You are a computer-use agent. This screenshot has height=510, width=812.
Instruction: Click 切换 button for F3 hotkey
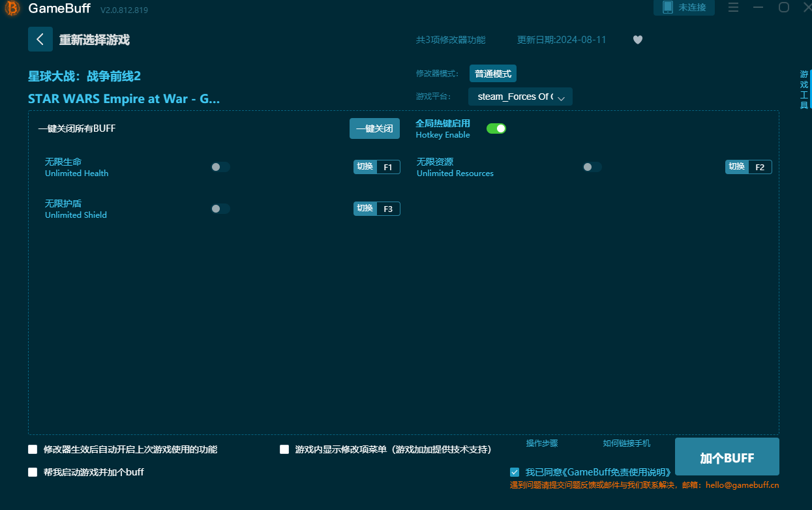pos(365,209)
